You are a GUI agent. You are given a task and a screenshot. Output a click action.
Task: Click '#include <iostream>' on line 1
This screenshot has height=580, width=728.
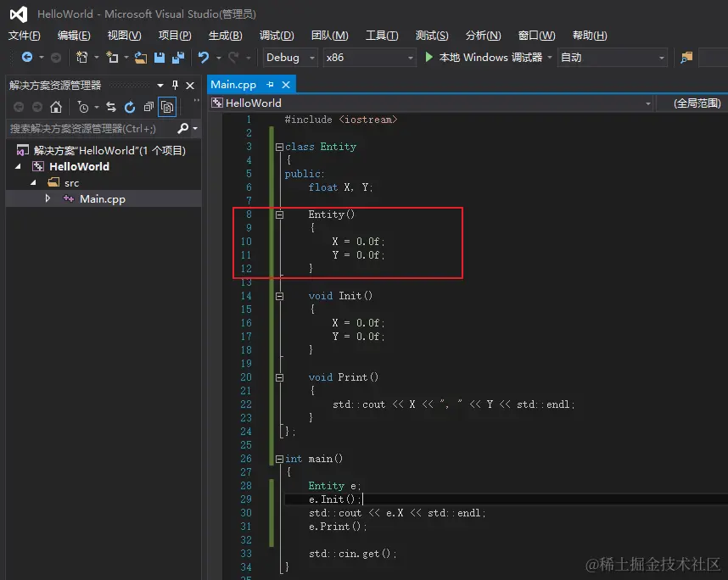pyautogui.click(x=341, y=120)
